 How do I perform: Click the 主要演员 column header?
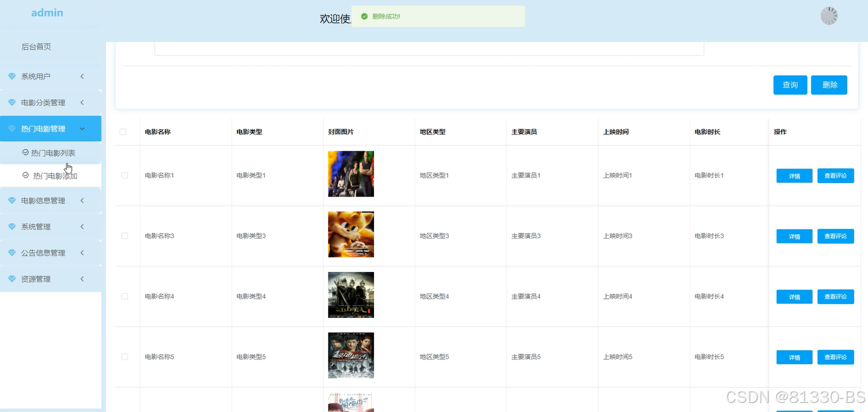click(x=524, y=132)
